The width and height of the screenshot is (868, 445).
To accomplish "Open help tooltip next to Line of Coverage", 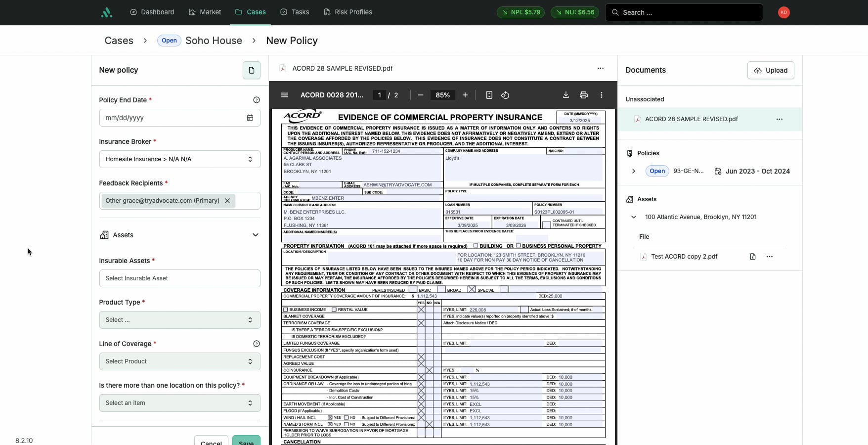I will pos(257,344).
